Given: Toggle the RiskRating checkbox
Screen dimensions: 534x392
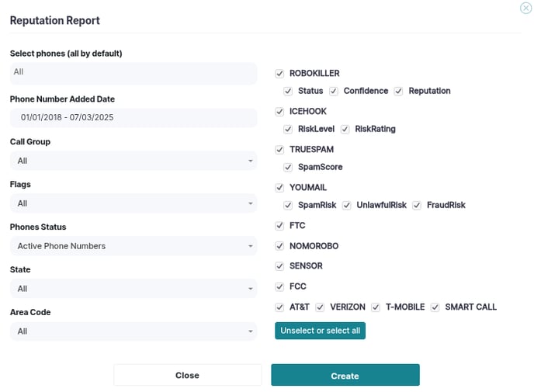Looking at the screenshot, I should click(345, 130).
